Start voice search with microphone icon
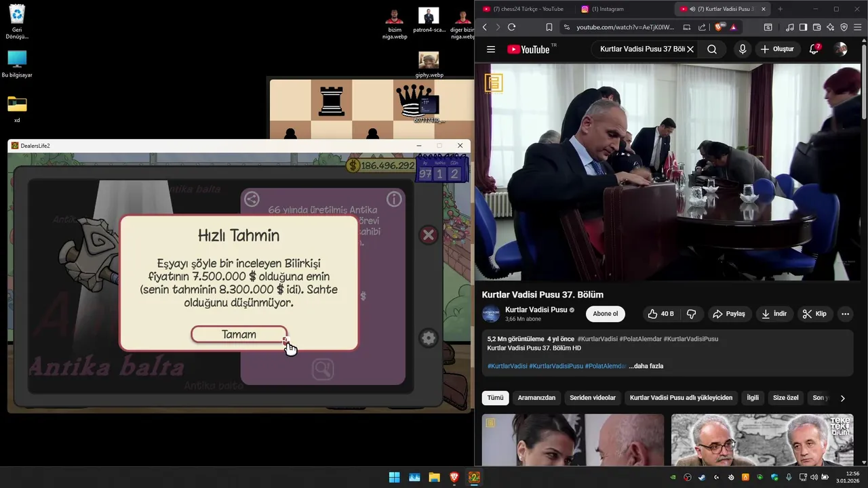The image size is (868, 488). [743, 49]
